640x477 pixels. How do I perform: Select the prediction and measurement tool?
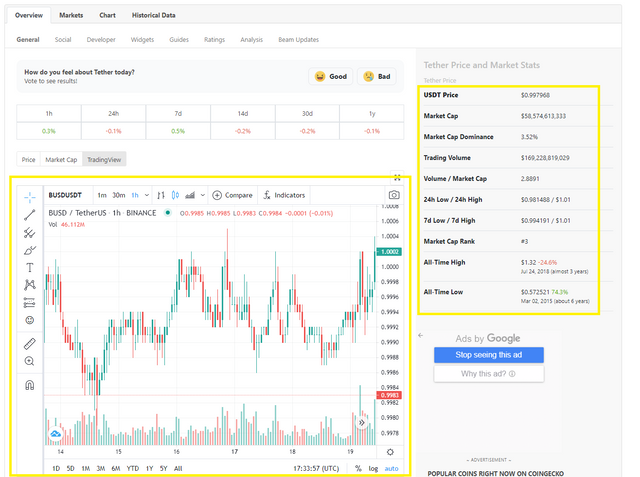[x=29, y=302]
